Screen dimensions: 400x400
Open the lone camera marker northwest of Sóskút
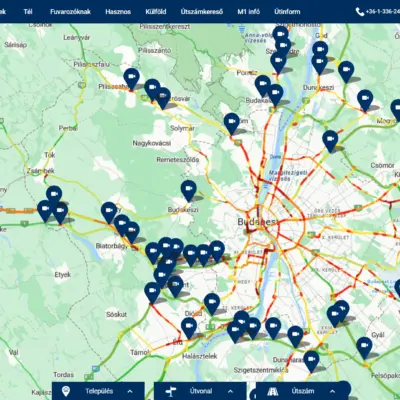pyautogui.click(x=152, y=293)
